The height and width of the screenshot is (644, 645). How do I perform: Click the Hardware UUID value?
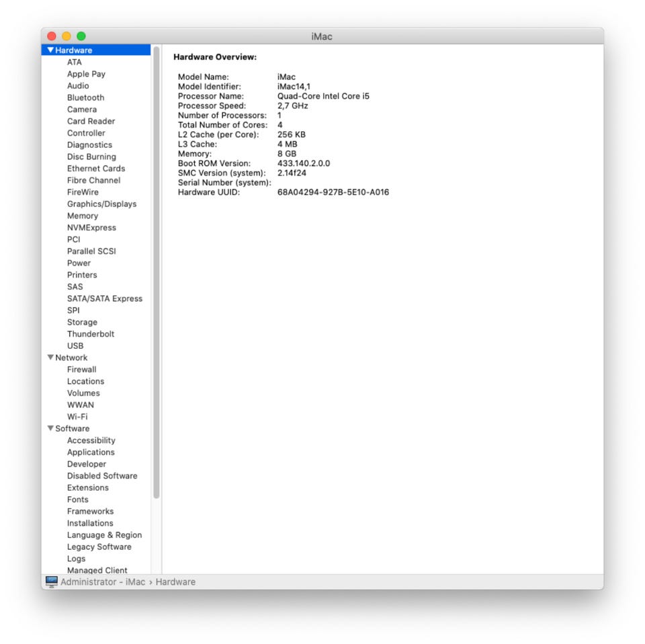333,192
